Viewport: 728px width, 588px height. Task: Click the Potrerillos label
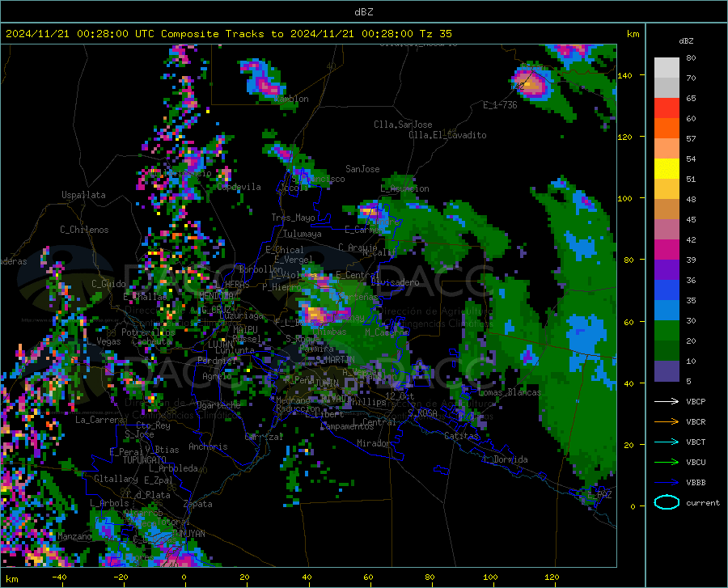[x=148, y=332]
